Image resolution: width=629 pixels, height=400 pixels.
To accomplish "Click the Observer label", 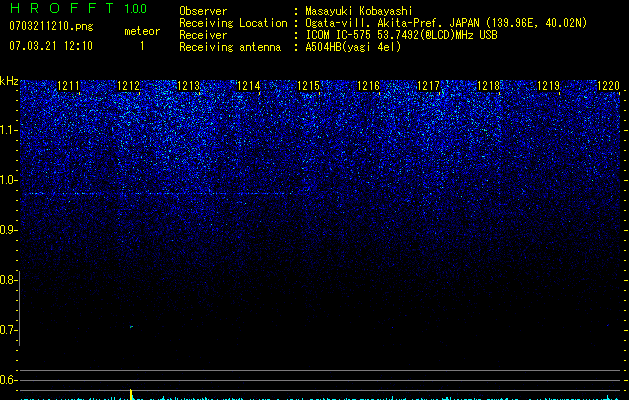I will pyautogui.click(x=203, y=11).
